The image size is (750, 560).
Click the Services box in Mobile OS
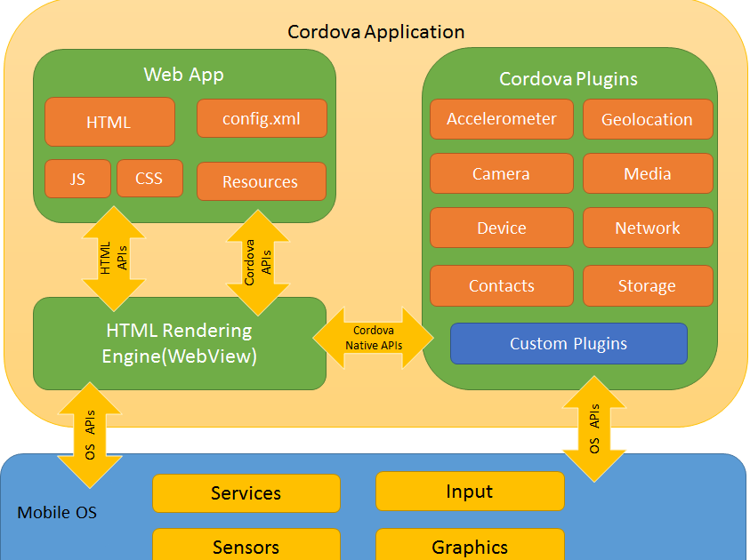(x=246, y=493)
